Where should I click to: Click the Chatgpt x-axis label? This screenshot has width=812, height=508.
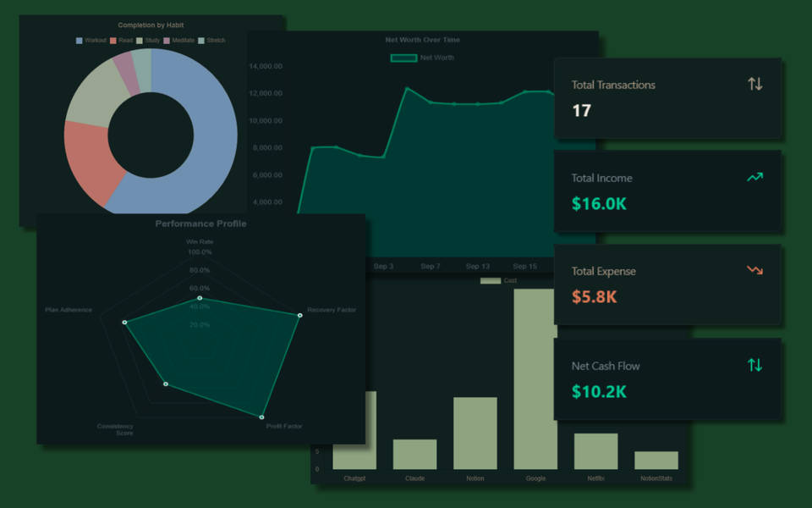pos(354,478)
